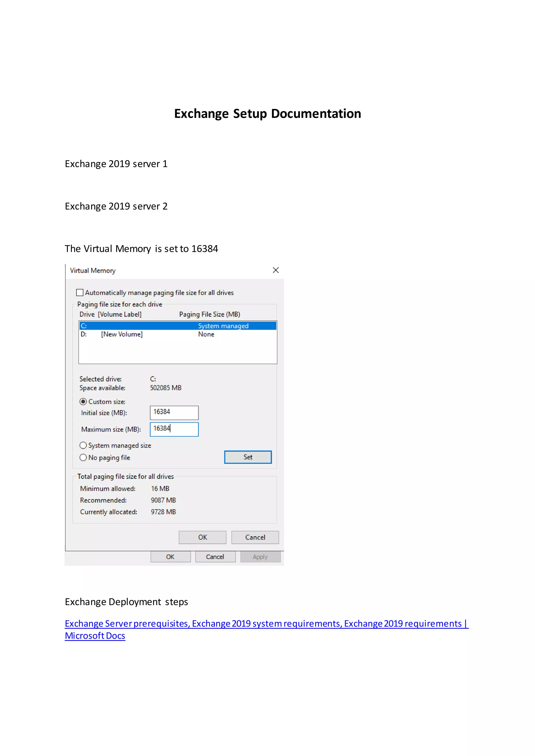This screenshot has width=535, height=756.
Task: Click the Paging File Size (MB) column header
Action: coord(210,315)
